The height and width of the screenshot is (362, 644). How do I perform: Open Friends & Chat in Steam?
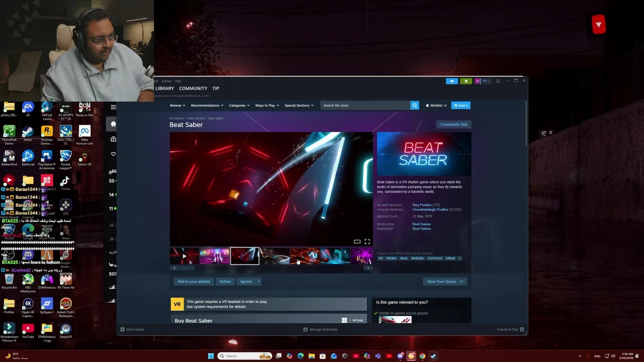pyautogui.click(x=511, y=329)
